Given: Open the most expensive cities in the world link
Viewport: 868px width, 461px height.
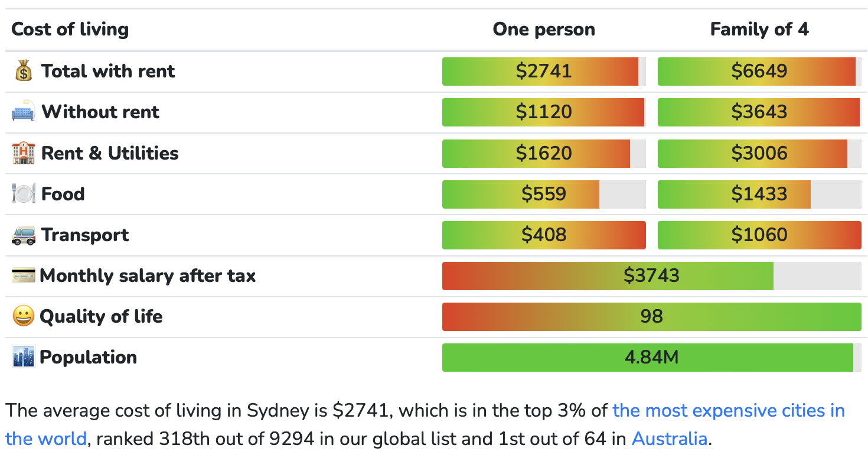Looking at the screenshot, I should [x=728, y=411].
